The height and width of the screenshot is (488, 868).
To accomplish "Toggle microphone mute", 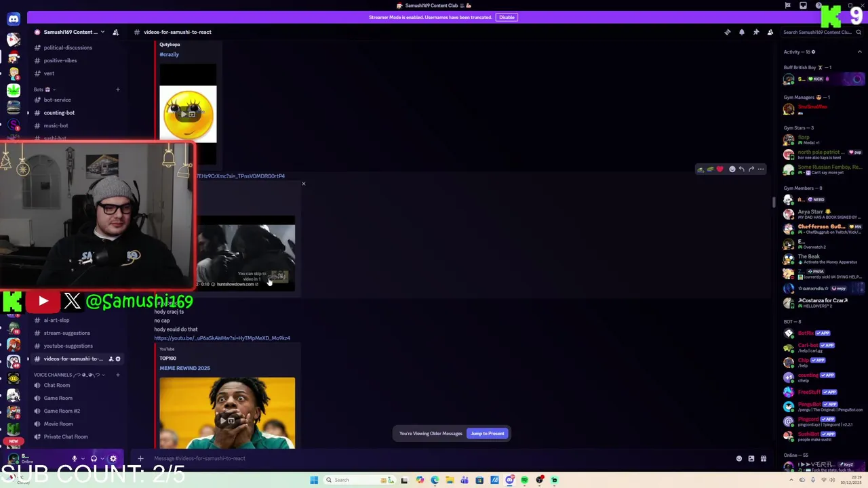I will tap(75, 459).
